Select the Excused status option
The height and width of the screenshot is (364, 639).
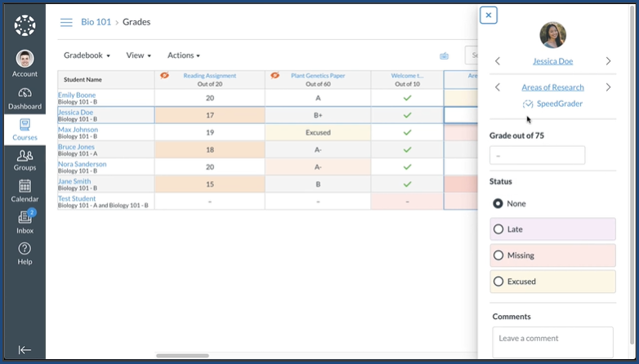(x=552, y=282)
